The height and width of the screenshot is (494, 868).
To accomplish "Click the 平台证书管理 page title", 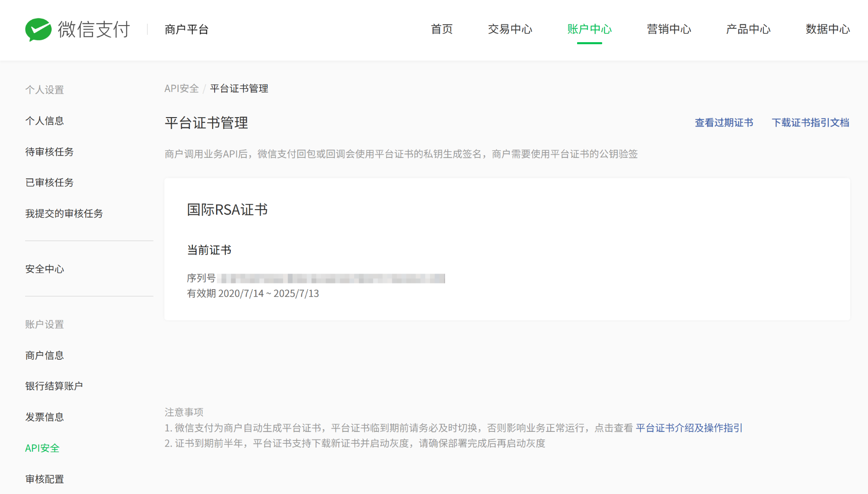I will (206, 123).
